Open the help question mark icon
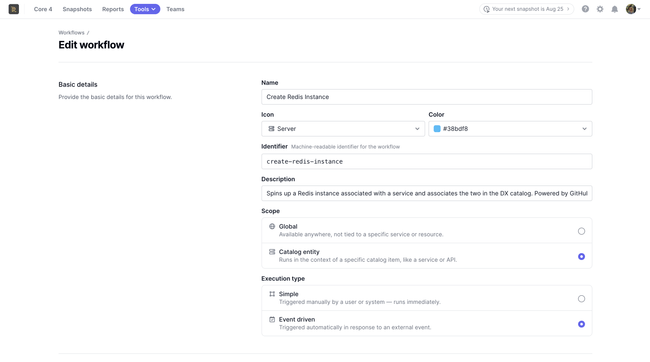 (585, 9)
